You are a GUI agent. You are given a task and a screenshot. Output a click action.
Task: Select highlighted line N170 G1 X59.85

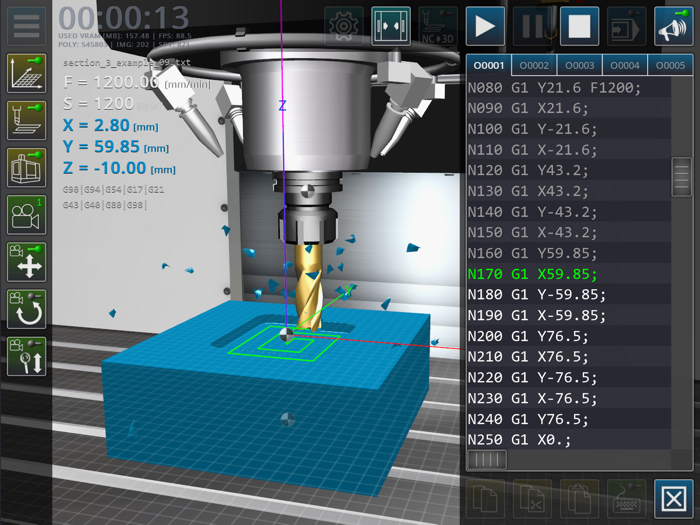pos(568,274)
